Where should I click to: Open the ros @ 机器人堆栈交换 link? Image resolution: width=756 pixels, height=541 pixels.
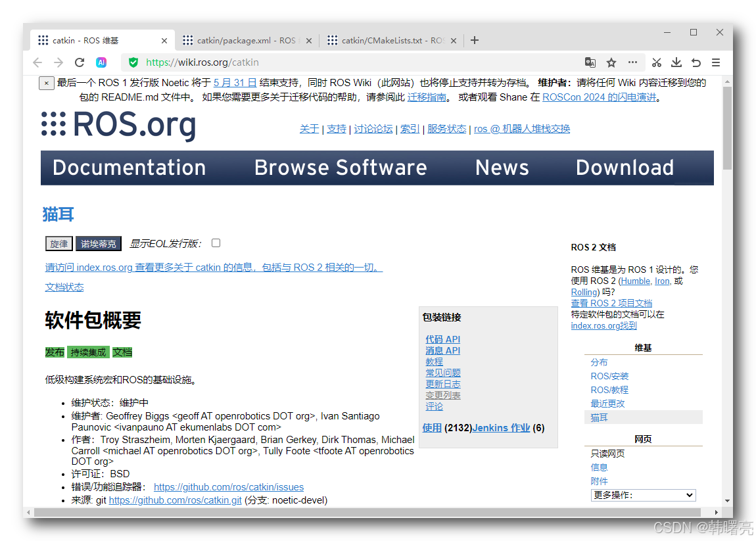[522, 129]
